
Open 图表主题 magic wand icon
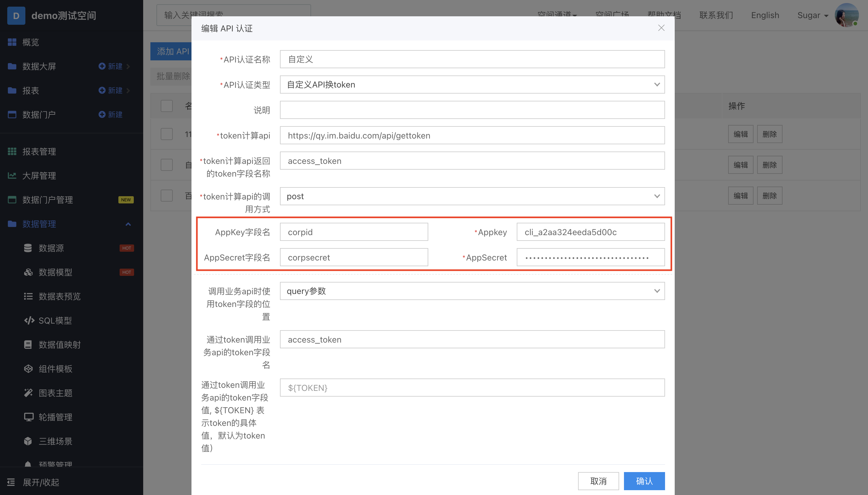click(28, 393)
